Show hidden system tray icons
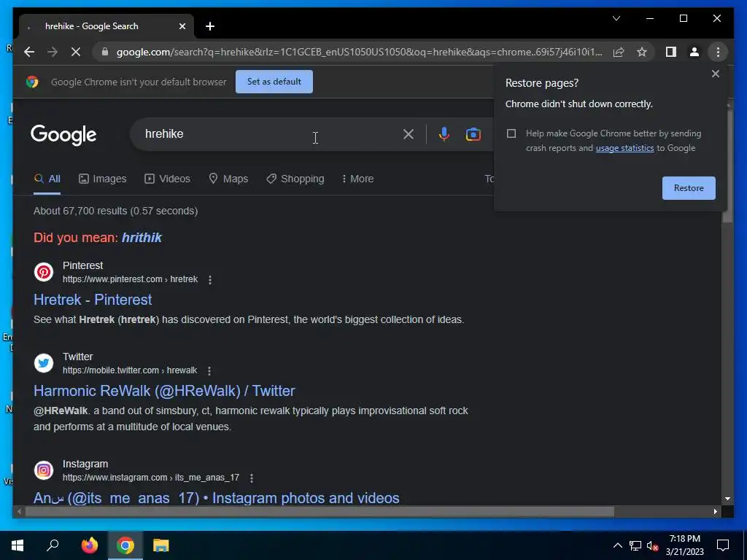 point(617,545)
